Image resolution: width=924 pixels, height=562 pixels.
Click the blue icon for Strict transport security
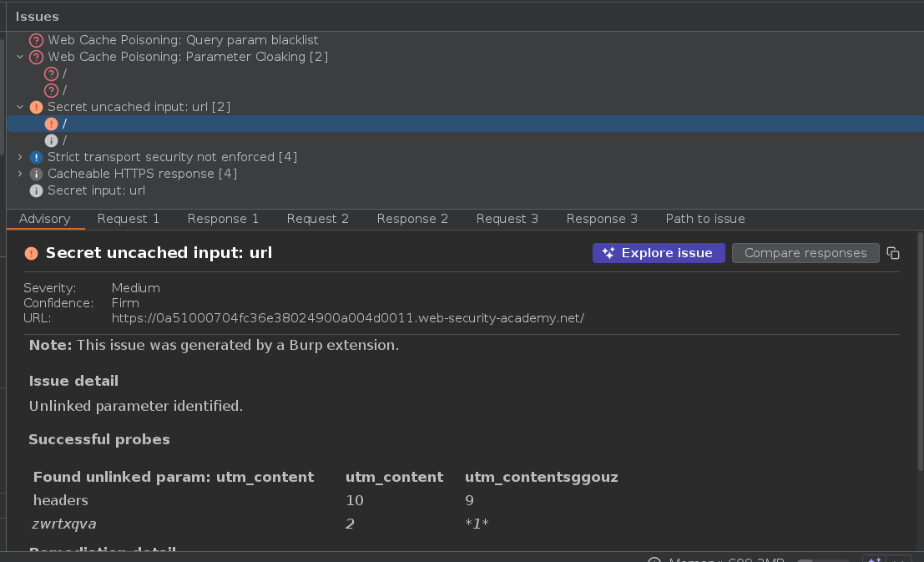pos(36,157)
